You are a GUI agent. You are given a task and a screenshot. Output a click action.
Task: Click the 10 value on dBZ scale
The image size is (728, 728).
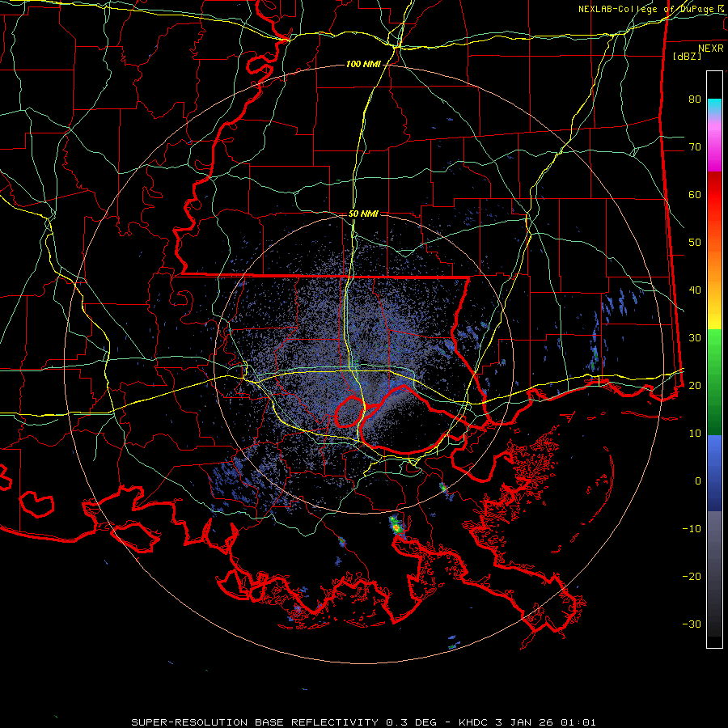[x=695, y=434]
